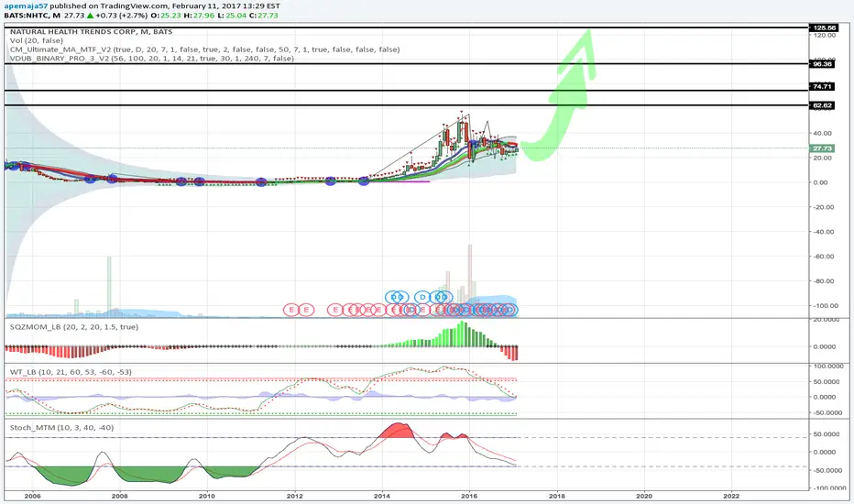This screenshot has width=854, height=504.
Task: Click the 2020 label on time axis
Action: pyautogui.click(x=644, y=496)
